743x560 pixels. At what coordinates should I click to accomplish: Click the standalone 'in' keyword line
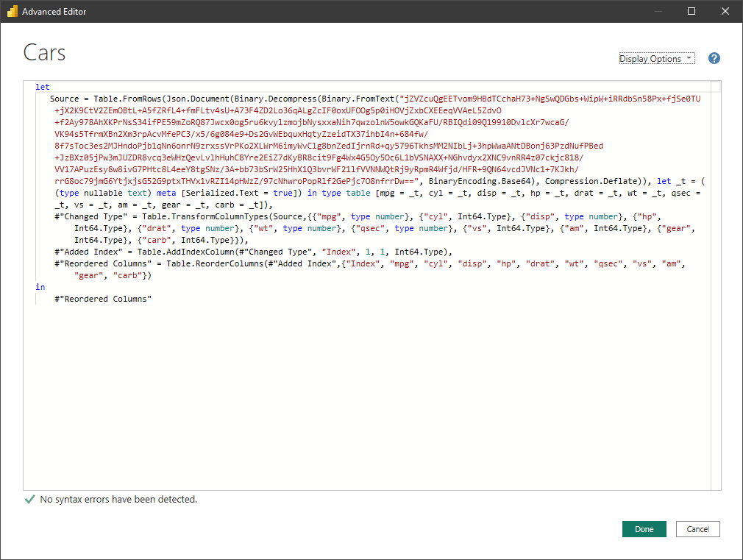(40, 287)
